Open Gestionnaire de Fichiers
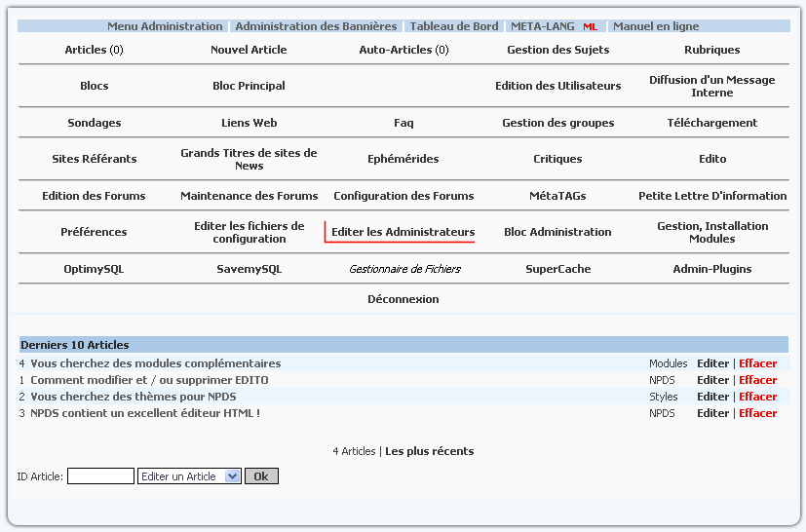The height and width of the screenshot is (532, 806). click(404, 269)
